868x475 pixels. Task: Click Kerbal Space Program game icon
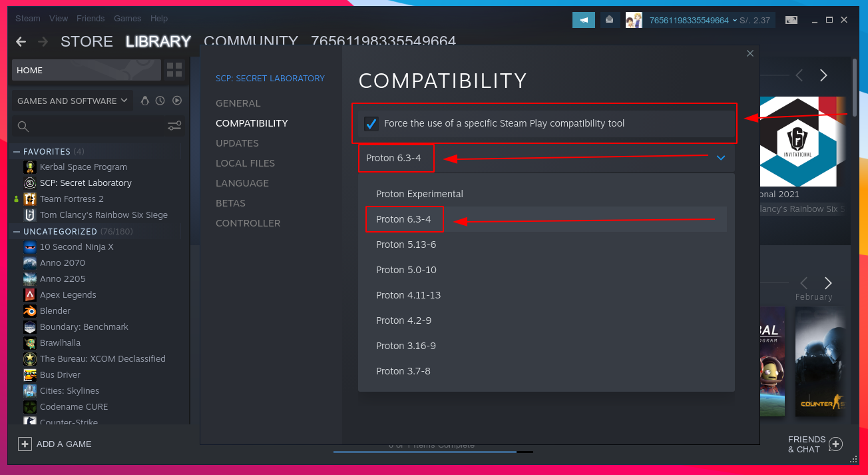point(30,167)
